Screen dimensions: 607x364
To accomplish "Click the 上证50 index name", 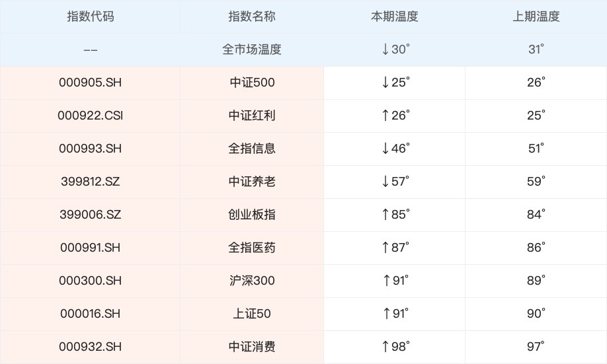I will [x=251, y=314].
